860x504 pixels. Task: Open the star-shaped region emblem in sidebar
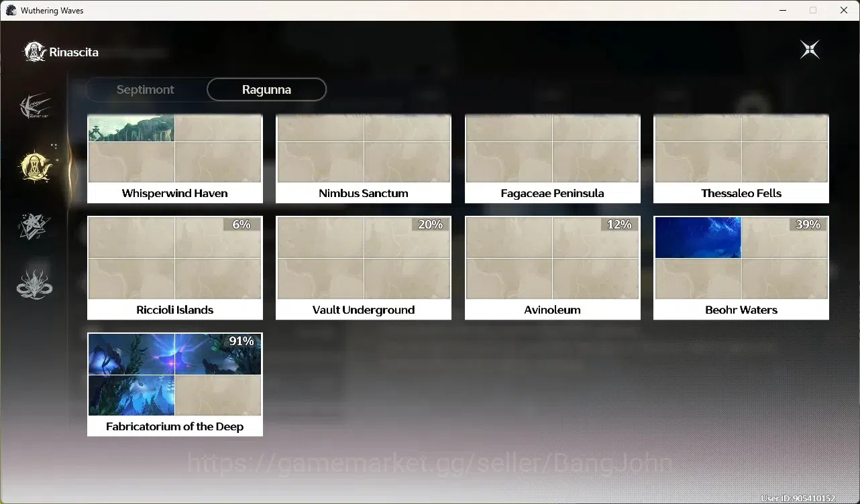tap(34, 227)
